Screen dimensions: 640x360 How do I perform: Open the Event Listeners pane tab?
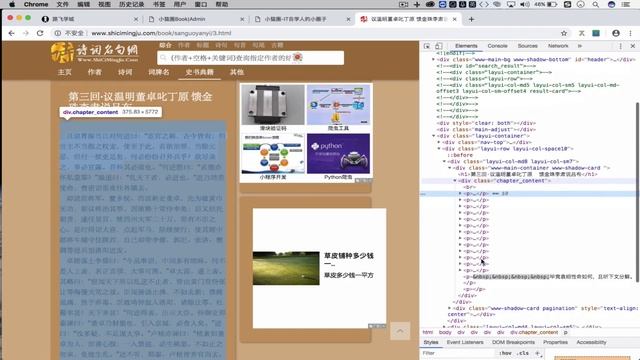[465, 342]
